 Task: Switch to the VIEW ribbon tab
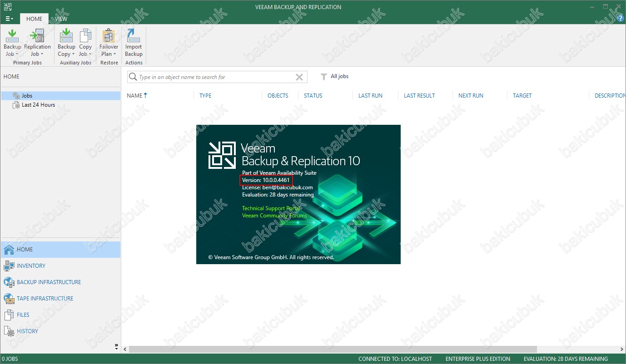(x=61, y=19)
